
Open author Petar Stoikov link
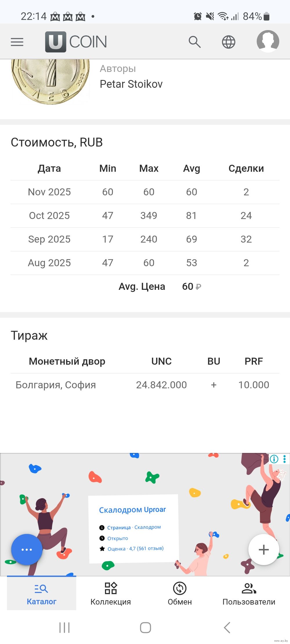[131, 84]
